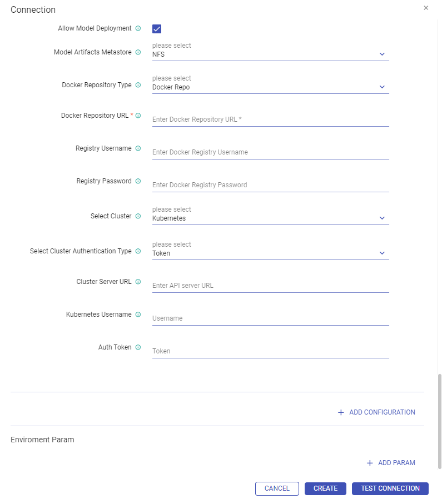Click the Enviroment Param heading
Screen dimensions: 442x504
[x=42, y=440]
